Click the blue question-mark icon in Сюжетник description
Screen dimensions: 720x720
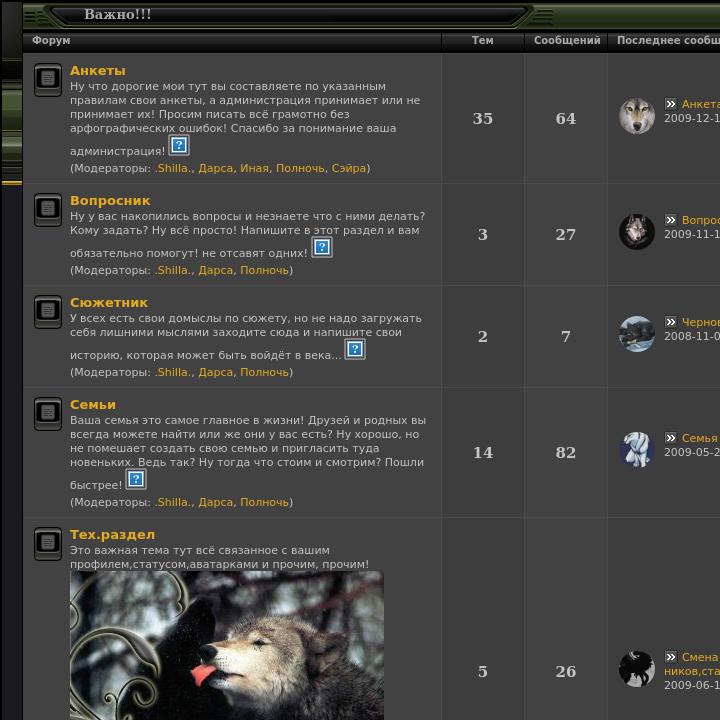click(x=355, y=349)
